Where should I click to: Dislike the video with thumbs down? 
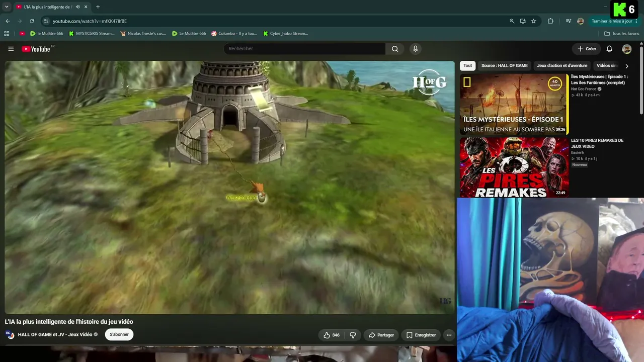tap(353, 335)
